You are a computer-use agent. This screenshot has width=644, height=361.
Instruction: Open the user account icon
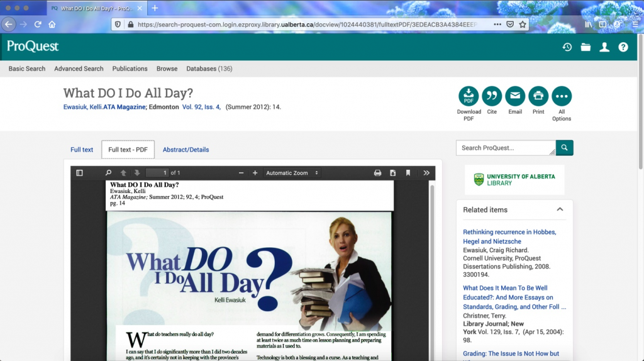coord(604,47)
